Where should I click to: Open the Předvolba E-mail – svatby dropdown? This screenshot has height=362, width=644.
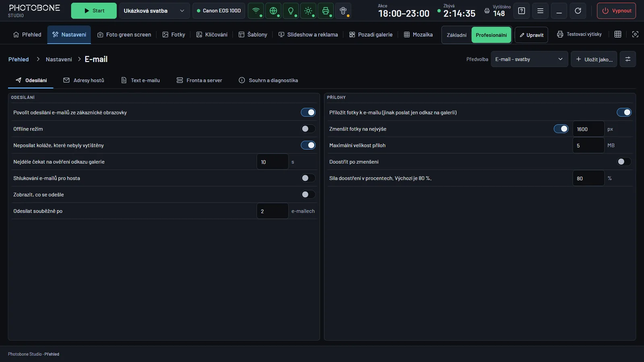point(529,59)
